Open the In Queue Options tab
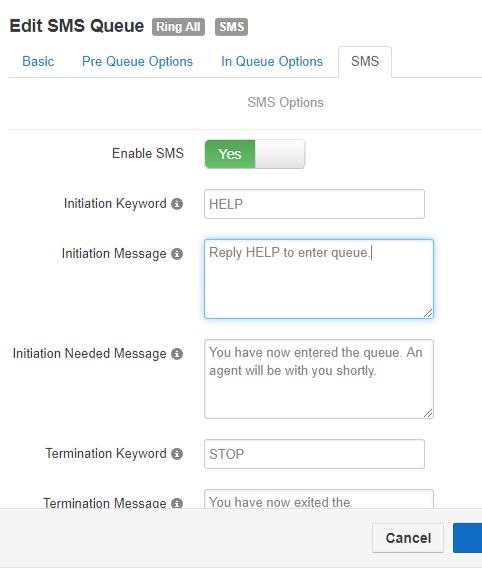482x568 pixels. [272, 62]
